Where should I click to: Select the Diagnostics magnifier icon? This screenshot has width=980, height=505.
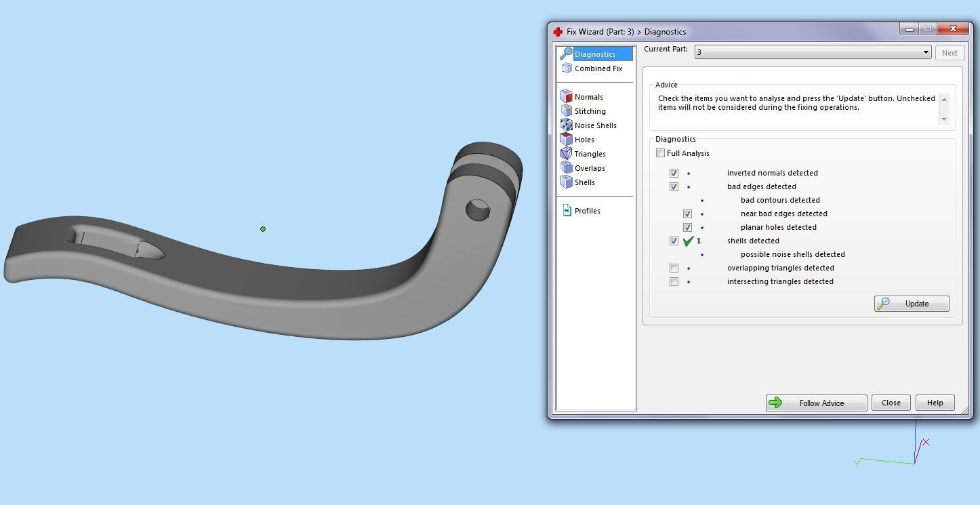[x=566, y=54]
